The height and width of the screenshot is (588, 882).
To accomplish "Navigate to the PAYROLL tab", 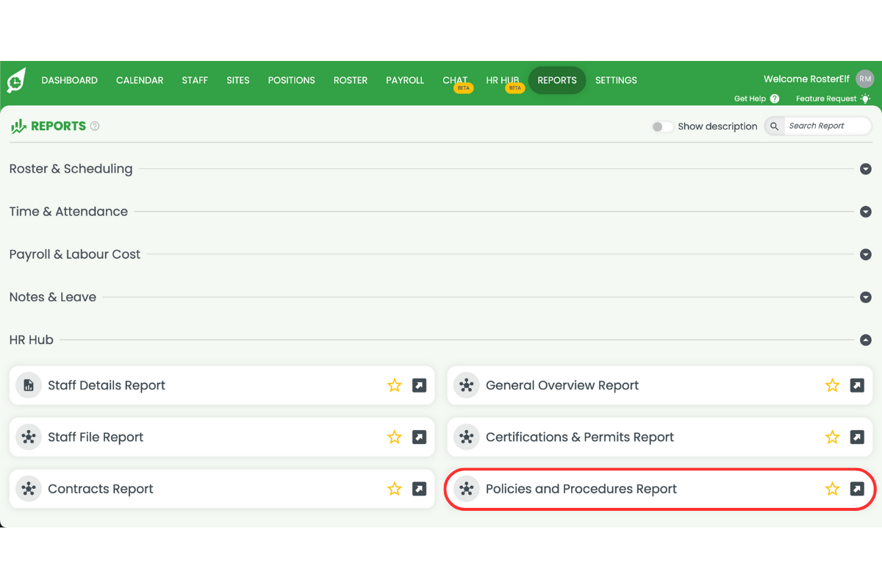I will (x=405, y=80).
